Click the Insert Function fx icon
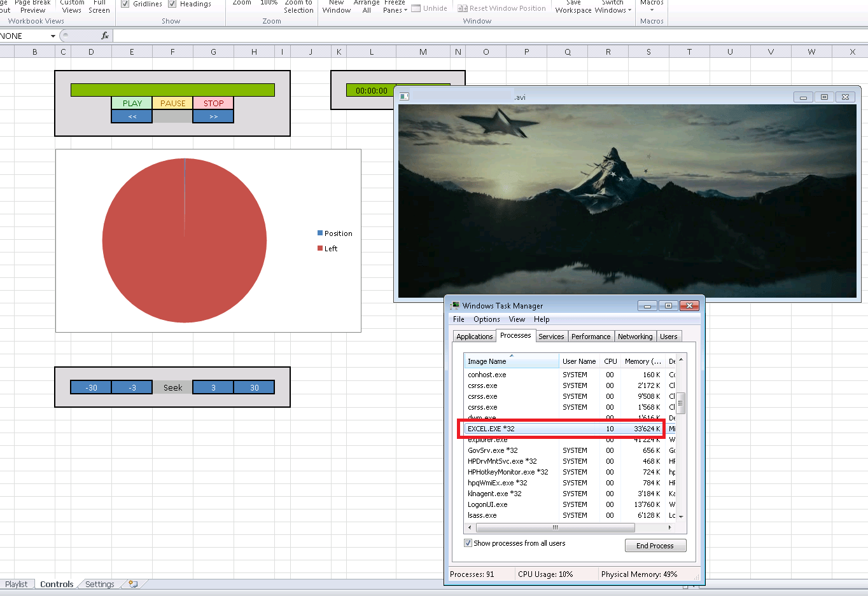 [x=105, y=35]
